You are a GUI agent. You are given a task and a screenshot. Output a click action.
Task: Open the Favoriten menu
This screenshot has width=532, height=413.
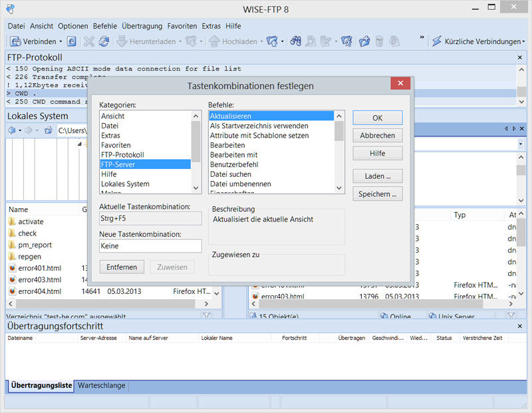[x=182, y=26]
